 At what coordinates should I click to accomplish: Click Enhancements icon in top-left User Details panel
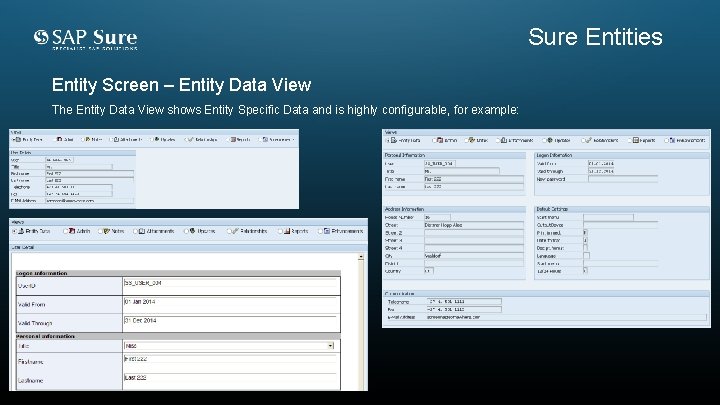click(x=265, y=139)
